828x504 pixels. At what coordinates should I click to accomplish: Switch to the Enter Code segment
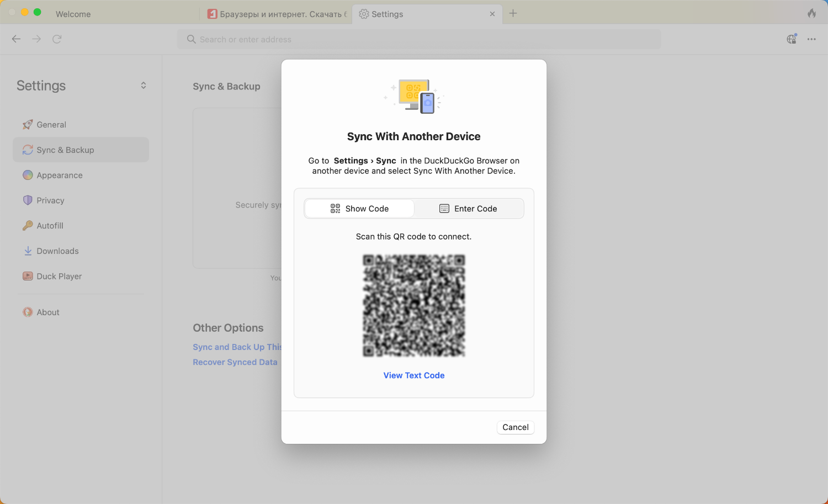click(468, 209)
